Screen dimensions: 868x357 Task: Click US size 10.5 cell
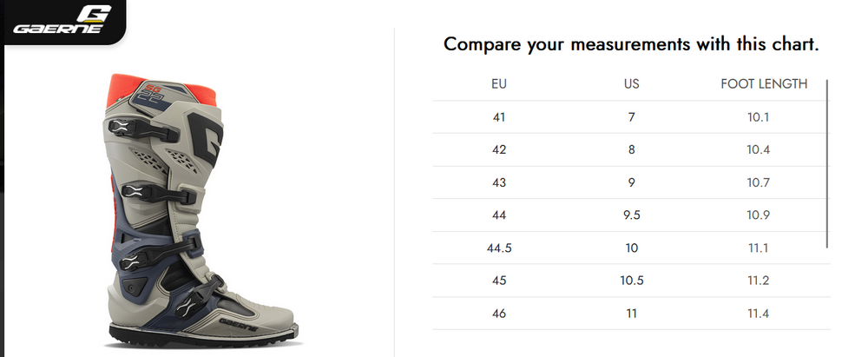coord(631,281)
